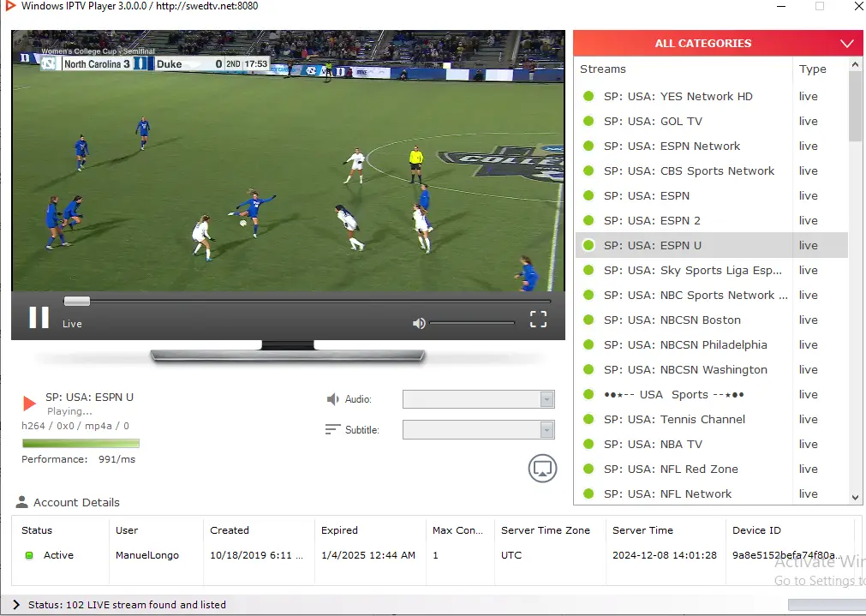Click the video seek bar handle
The height and width of the screenshot is (616, 866).
coord(77,301)
